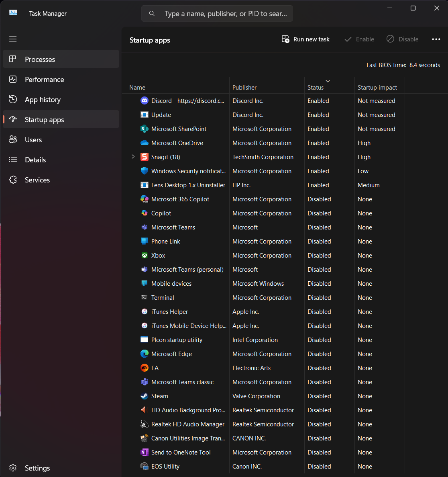Screen dimensions: 448x477
Task: Click the Windows Security shield icon
Action: 145,171
